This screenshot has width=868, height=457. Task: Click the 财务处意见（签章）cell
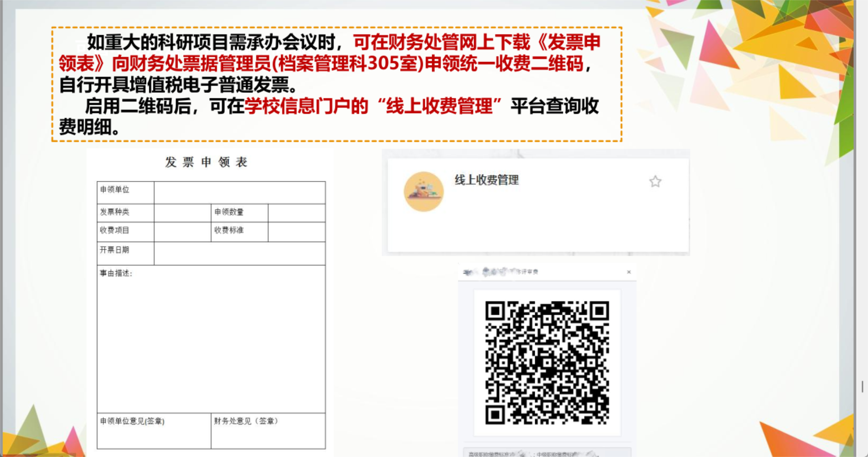point(268,431)
